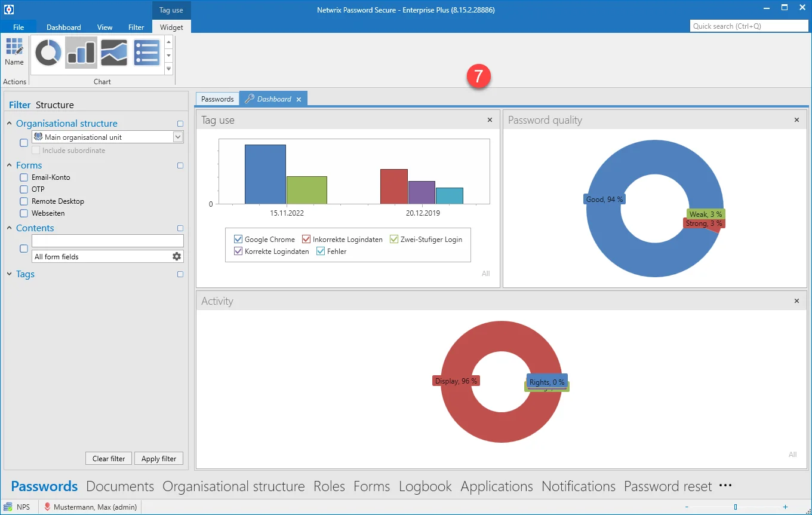Open the form fields gear settings

pyautogui.click(x=177, y=256)
